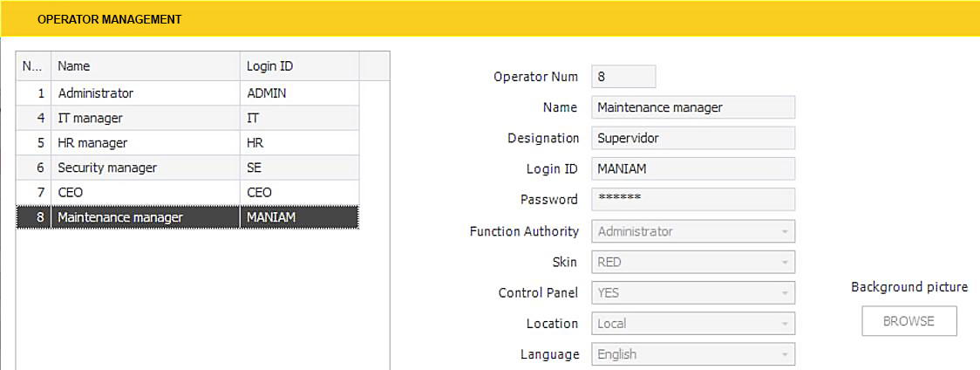980x370 pixels.
Task: Open the Skin dropdown showing RED
Action: pos(693,262)
